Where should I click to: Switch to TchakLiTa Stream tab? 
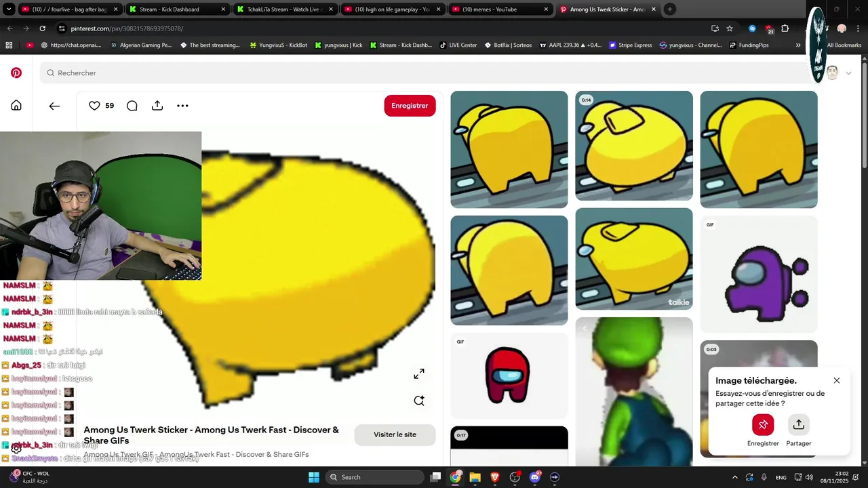[x=285, y=9]
